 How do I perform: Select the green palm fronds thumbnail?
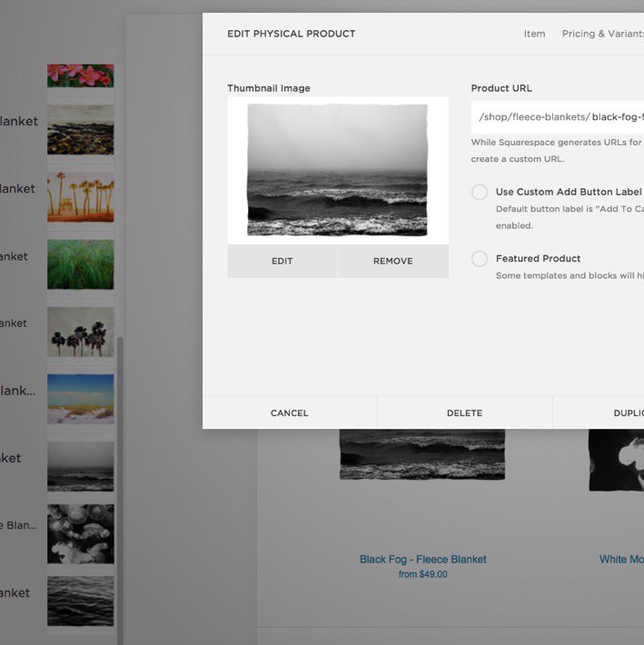81,264
